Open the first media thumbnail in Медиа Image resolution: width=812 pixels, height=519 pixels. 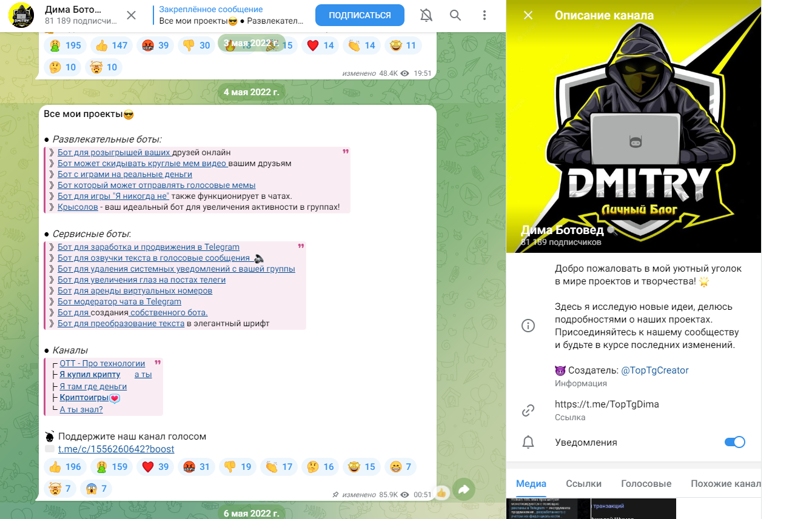click(548, 509)
